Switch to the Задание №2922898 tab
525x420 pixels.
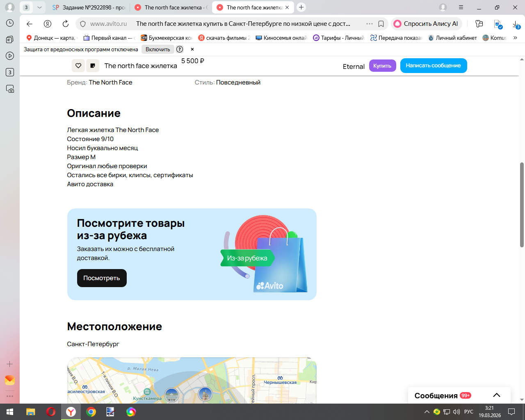click(89, 7)
